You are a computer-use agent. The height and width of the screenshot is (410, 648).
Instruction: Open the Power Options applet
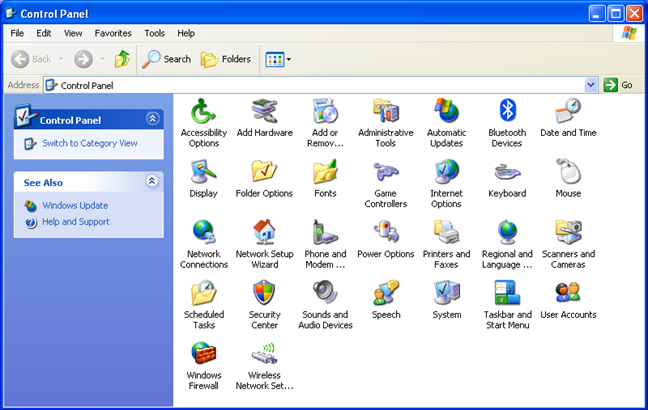[385, 232]
